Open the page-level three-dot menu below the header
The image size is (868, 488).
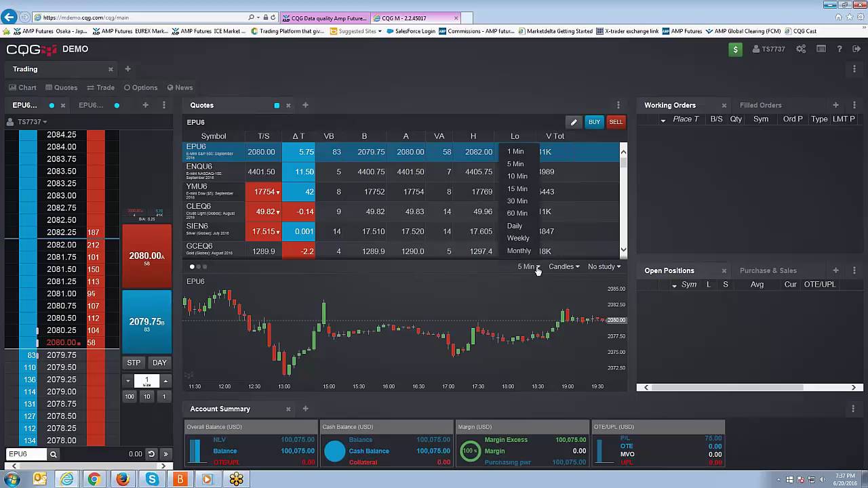[x=854, y=69]
